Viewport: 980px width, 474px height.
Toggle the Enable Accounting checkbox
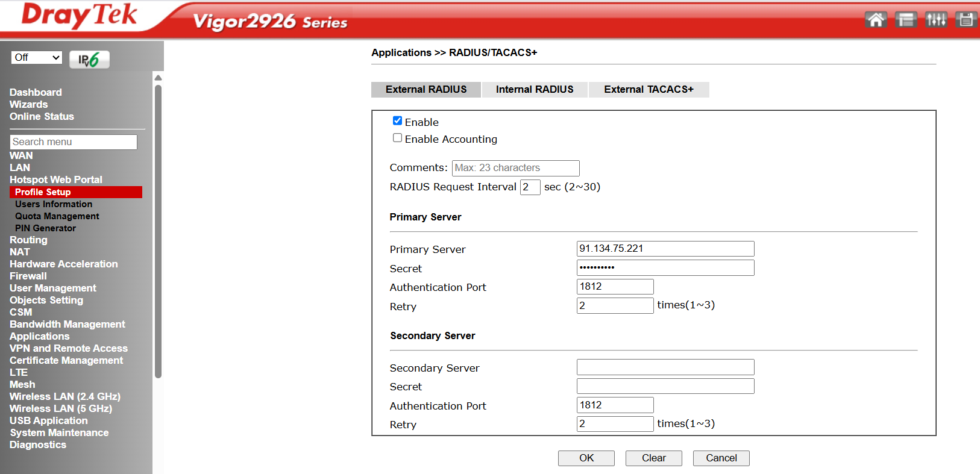coord(397,138)
